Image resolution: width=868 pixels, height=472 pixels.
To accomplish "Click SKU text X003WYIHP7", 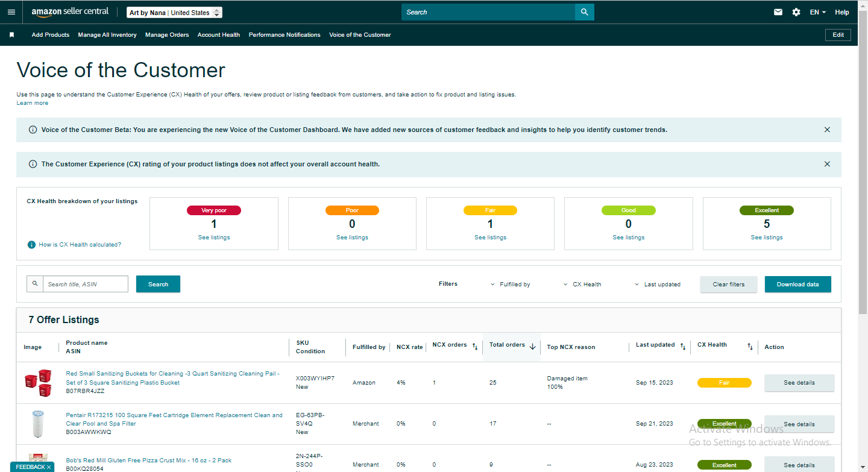I will (x=315, y=379).
